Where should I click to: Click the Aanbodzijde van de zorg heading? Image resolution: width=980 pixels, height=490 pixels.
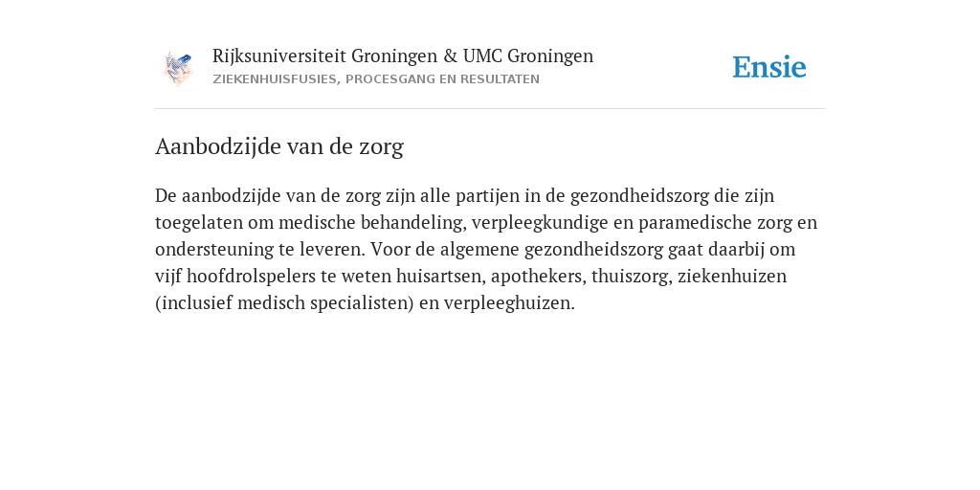pyautogui.click(x=279, y=146)
